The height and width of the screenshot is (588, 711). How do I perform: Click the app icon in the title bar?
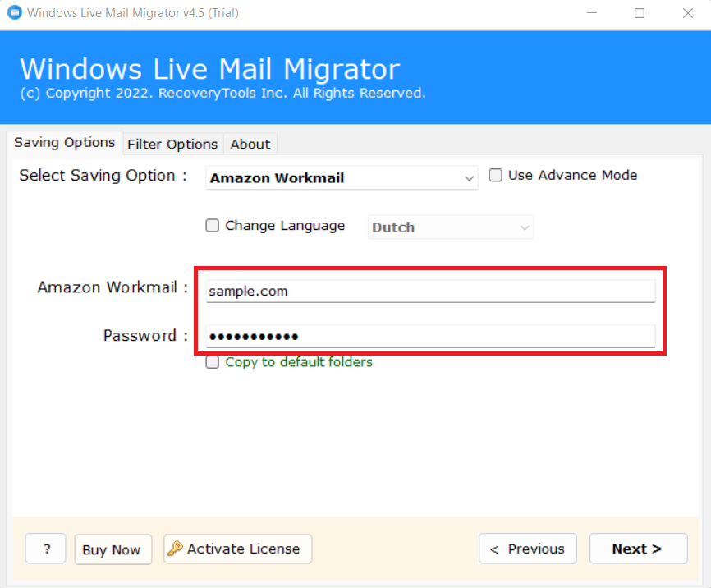(15, 12)
